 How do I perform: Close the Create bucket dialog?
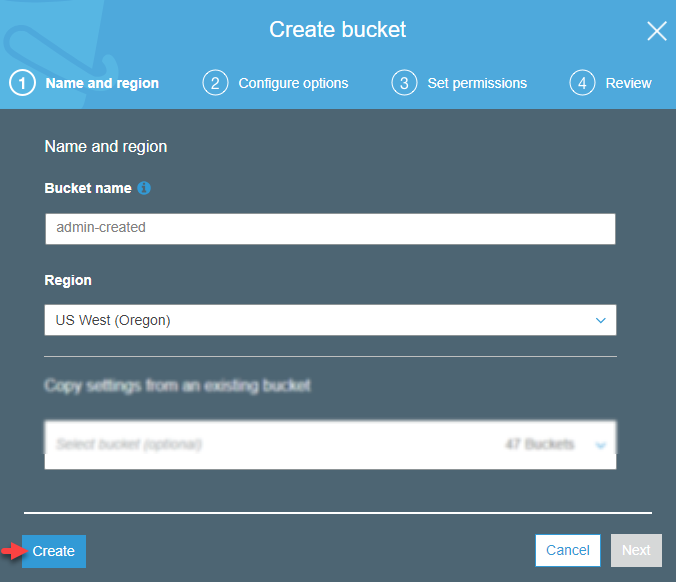coord(657,31)
